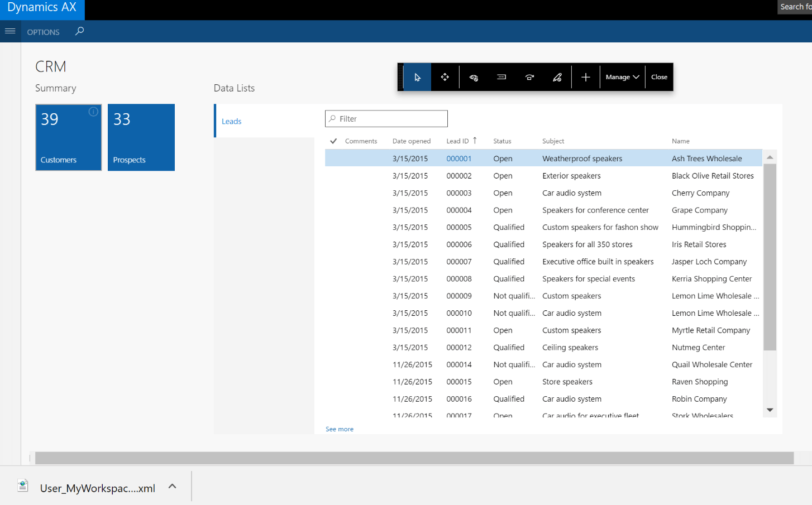Click the search magnifier beside OPTIONS
The height and width of the screenshot is (505, 812).
(80, 31)
